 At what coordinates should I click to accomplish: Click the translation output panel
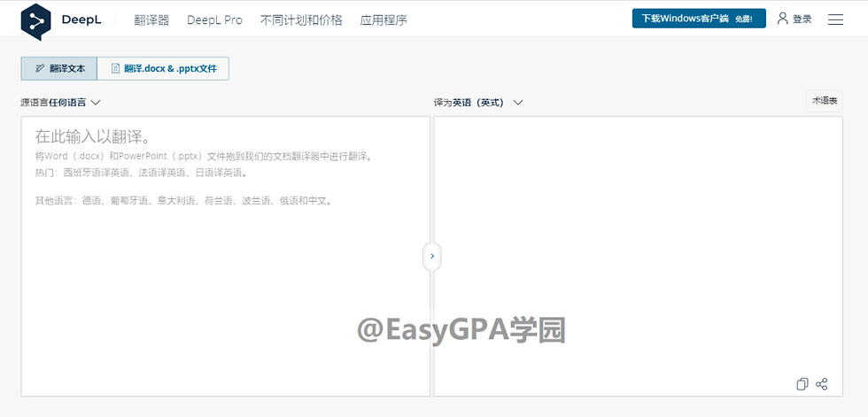click(639, 256)
